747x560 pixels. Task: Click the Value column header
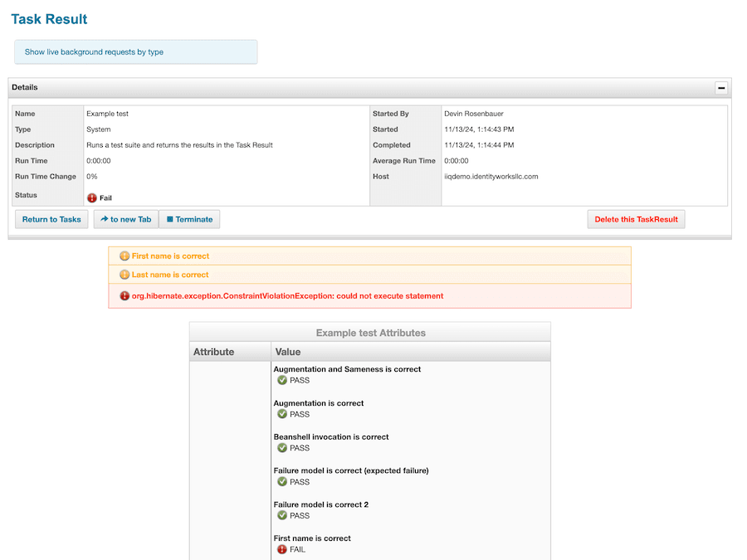[x=411, y=352]
